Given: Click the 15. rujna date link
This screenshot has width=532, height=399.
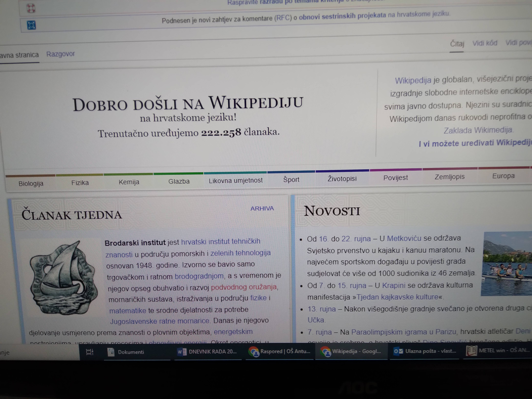Looking at the screenshot, I should 352,285.
